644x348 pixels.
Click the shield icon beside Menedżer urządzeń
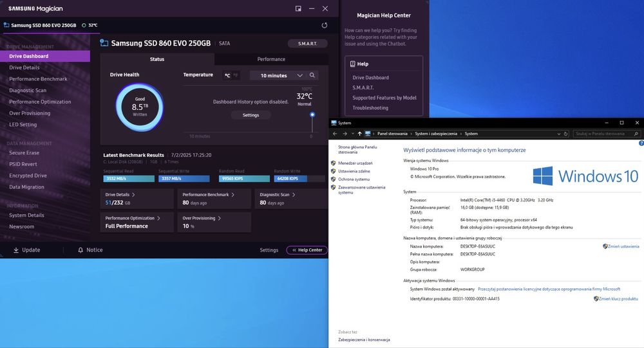pyautogui.click(x=333, y=163)
